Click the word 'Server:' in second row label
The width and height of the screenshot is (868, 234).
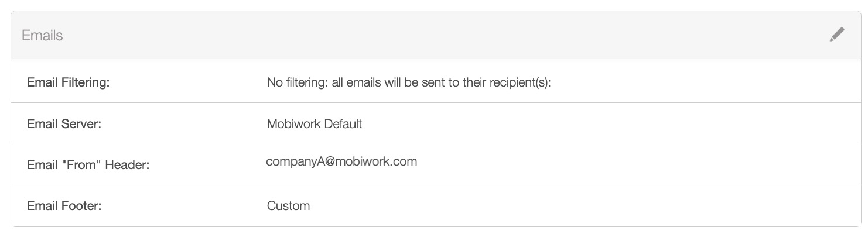(81, 124)
